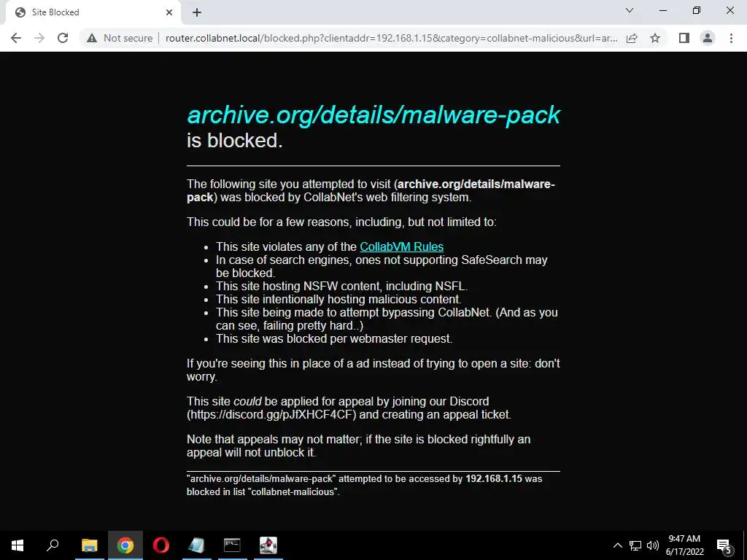Image resolution: width=747 pixels, height=560 pixels.
Task: Click the 'collabnet-malicious' list name text
Action: (293, 492)
